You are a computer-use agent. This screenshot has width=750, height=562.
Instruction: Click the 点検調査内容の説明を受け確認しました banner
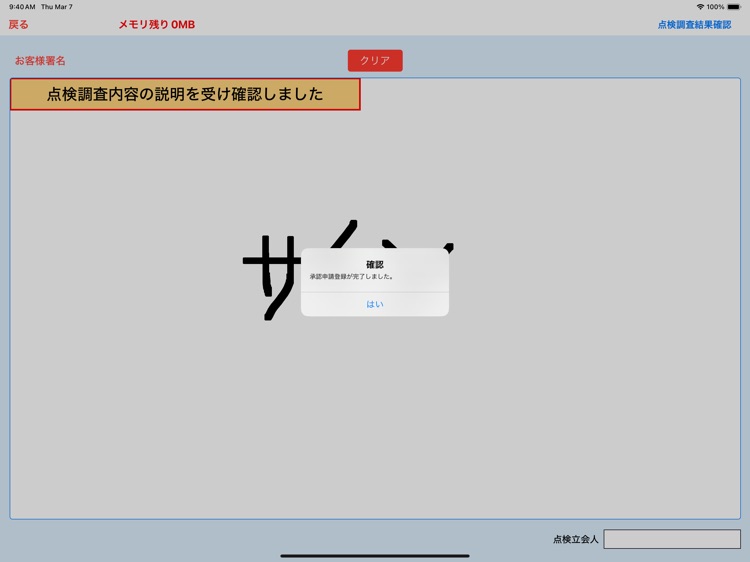185,94
